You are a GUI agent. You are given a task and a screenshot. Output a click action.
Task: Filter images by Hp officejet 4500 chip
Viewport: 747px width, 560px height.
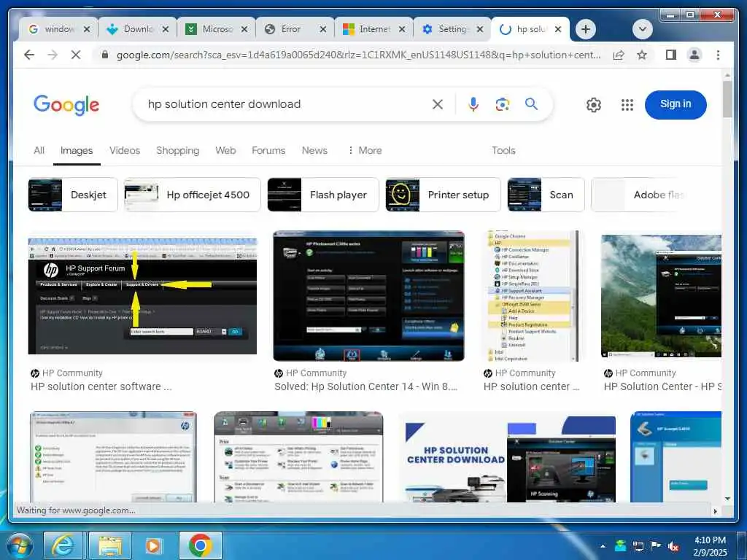(x=192, y=195)
